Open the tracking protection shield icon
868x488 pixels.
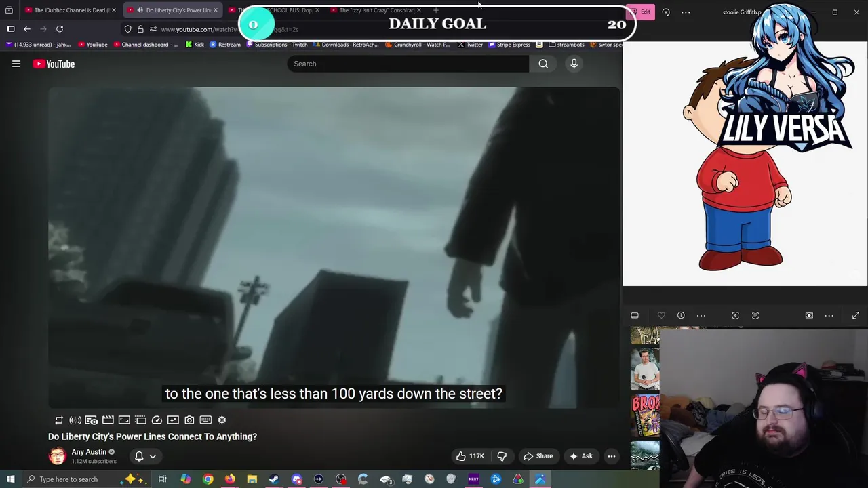point(127,29)
